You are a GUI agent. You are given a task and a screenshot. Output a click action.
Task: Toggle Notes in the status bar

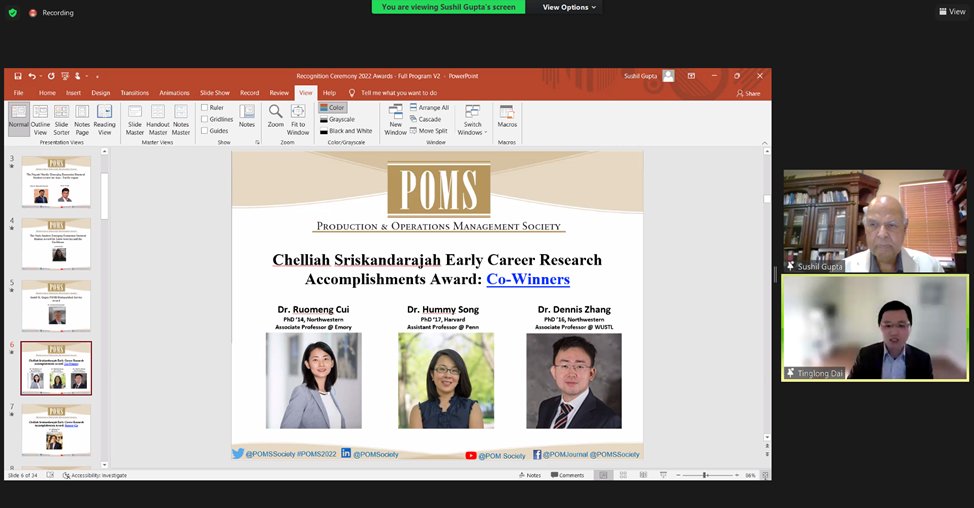pos(530,475)
